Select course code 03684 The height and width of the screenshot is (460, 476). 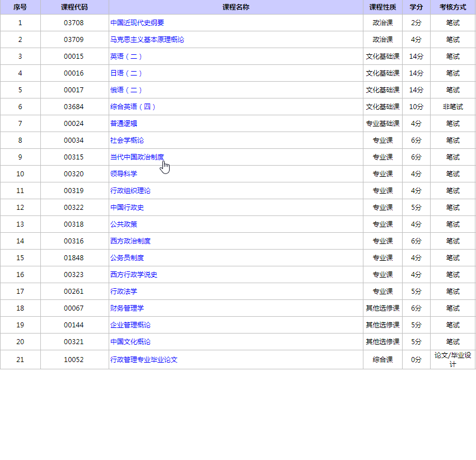pos(74,107)
